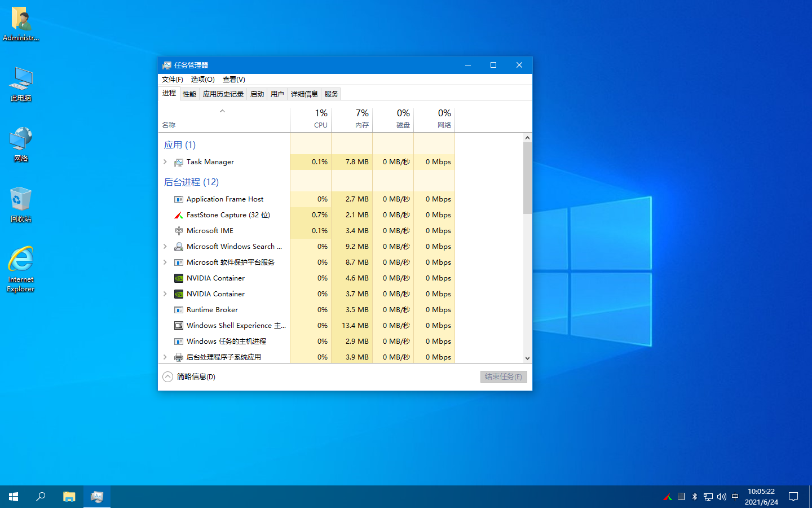Select the 回收站 recycle bin icon

(x=21, y=204)
